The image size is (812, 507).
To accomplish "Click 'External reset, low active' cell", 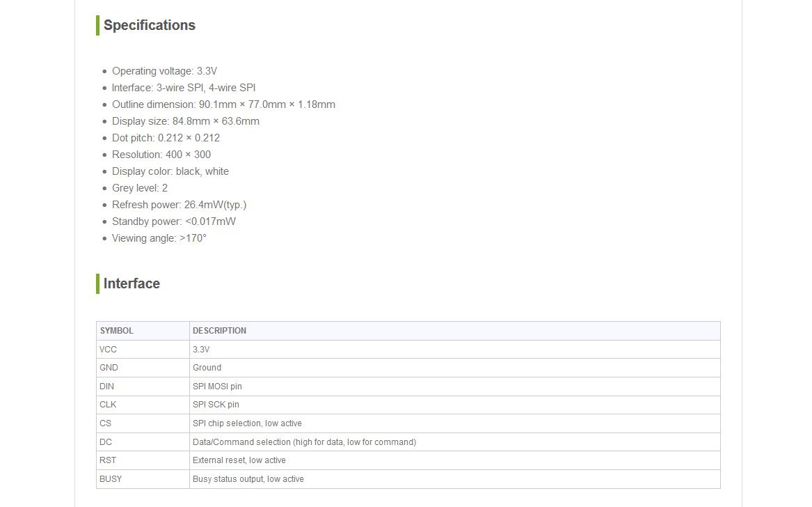I will [454, 460].
